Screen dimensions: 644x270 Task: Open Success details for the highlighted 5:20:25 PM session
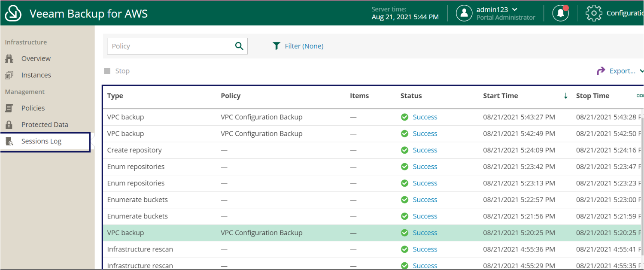pos(425,233)
